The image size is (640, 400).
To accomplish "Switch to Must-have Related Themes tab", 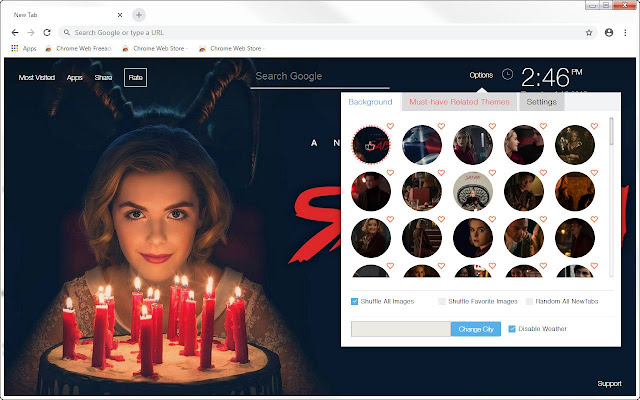I will (x=459, y=102).
